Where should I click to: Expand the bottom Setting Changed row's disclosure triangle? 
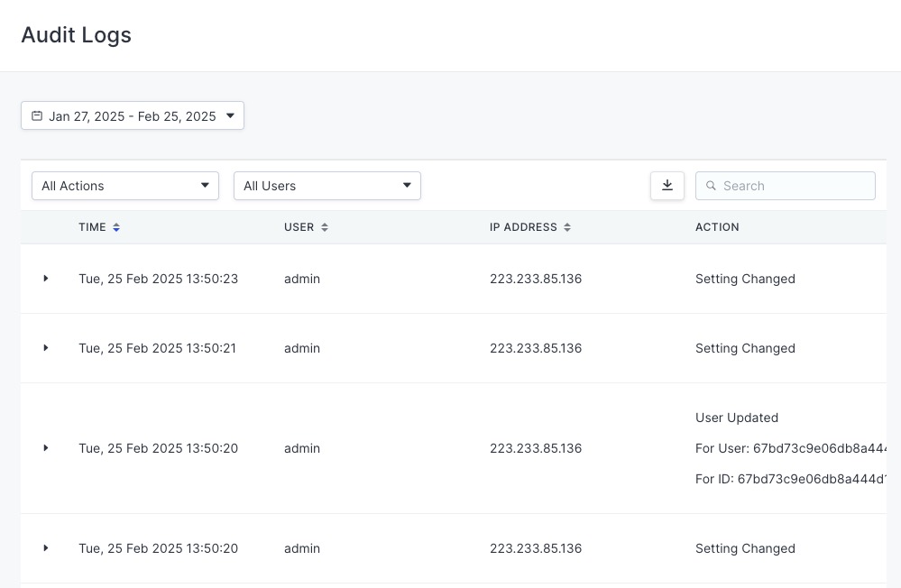46,548
